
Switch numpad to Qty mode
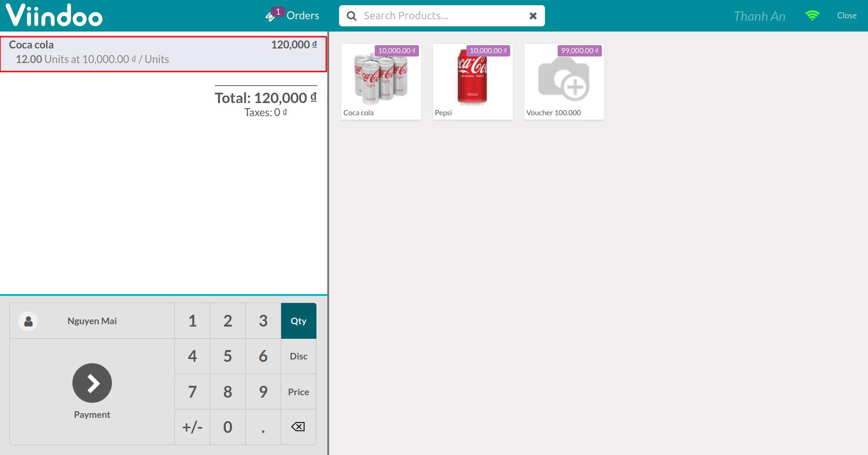point(299,321)
